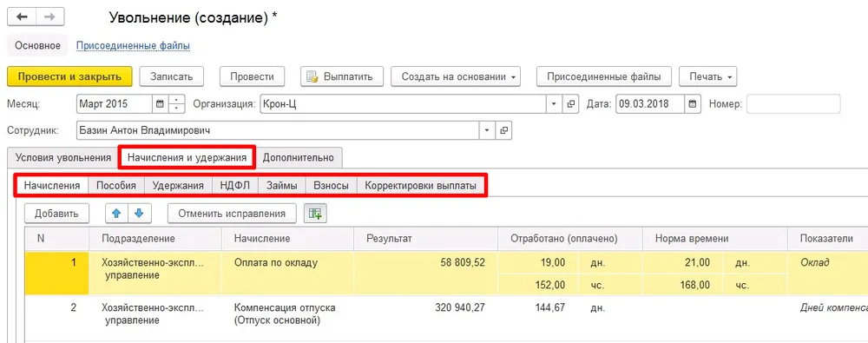This screenshot has height=343, width=868.
Task: Expand the Организация dropdown list
Action: tap(555, 103)
